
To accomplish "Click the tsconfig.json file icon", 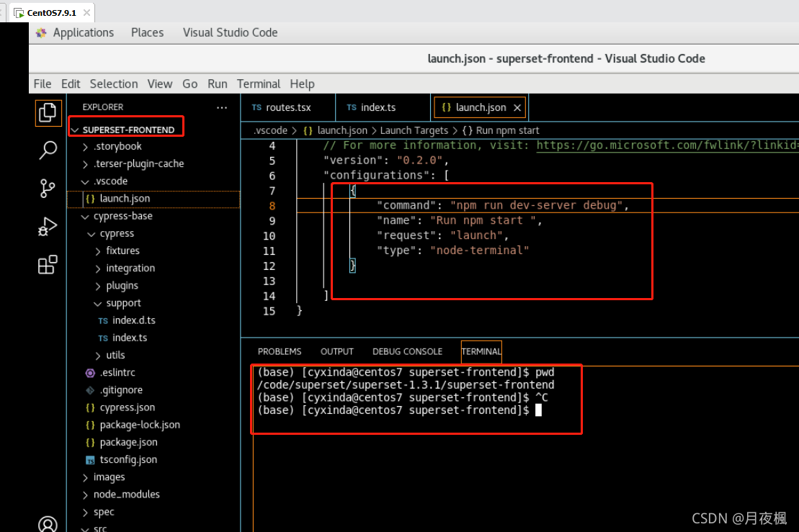I will pos(90,460).
